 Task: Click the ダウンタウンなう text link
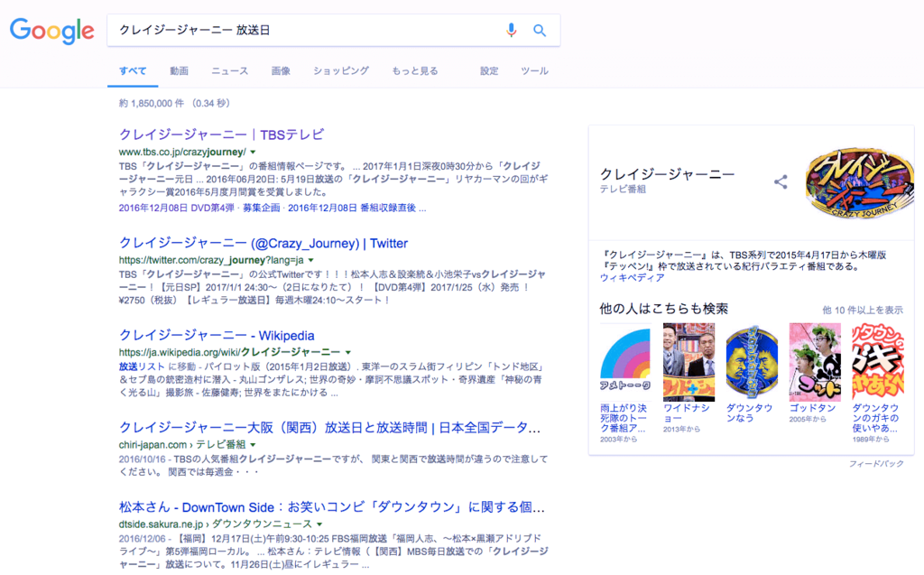pyautogui.click(x=749, y=413)
